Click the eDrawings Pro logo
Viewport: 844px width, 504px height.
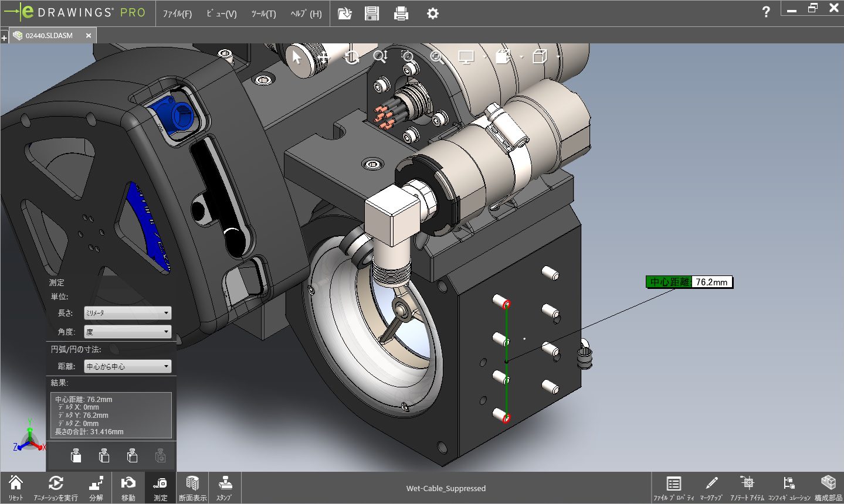point(74,12)
